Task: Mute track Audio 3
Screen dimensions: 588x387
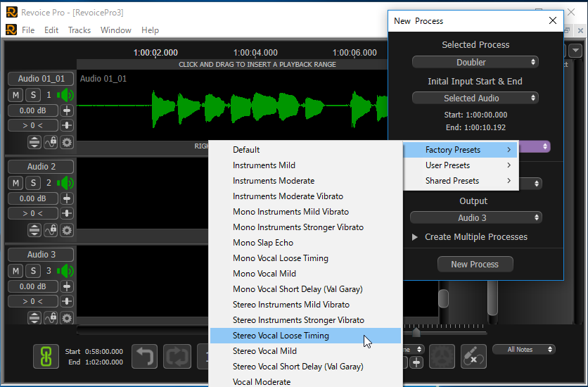Action: click(15, 271)
